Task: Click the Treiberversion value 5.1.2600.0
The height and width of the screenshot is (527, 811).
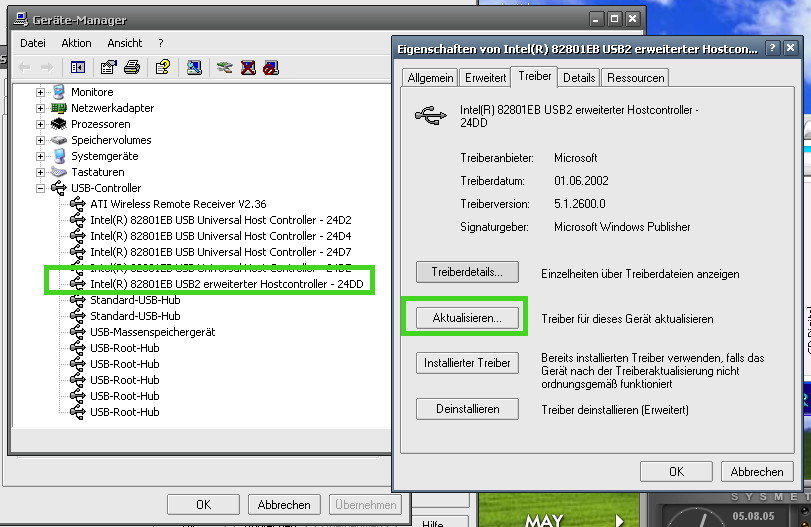Action: click(579, 204)
